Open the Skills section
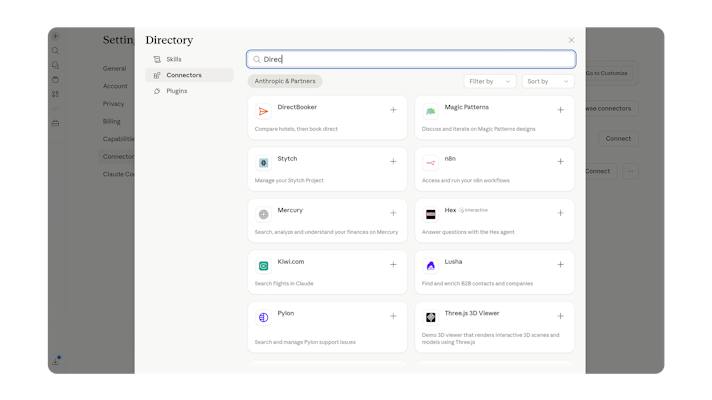 [x=189, y=59]
